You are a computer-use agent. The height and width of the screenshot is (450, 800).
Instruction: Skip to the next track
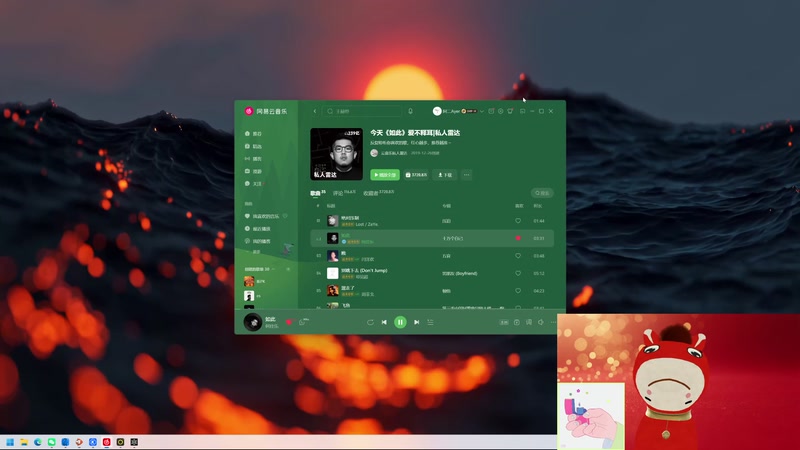click(x=417, y=322)
